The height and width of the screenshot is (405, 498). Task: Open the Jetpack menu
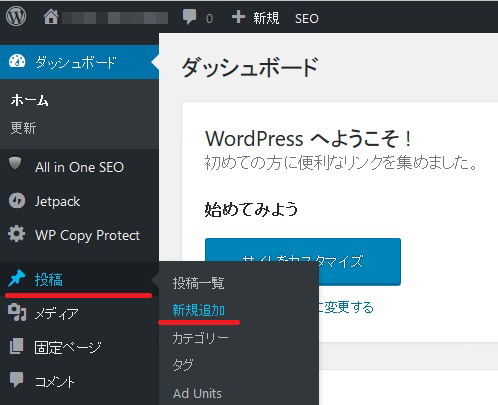[57, 201]
